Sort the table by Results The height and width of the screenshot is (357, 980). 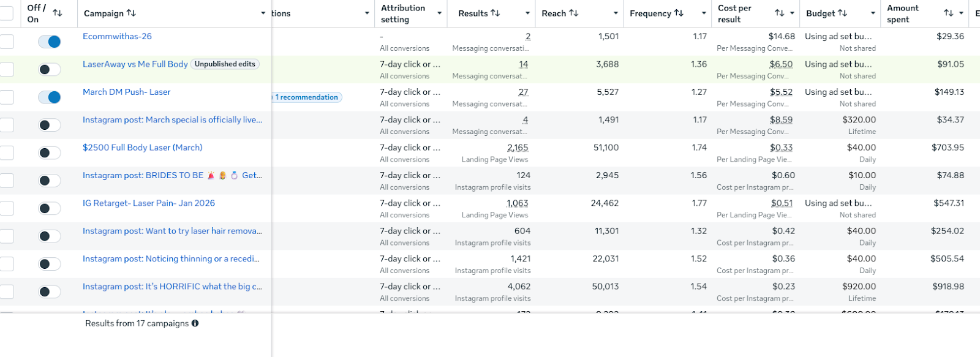[x=495, y=13]
